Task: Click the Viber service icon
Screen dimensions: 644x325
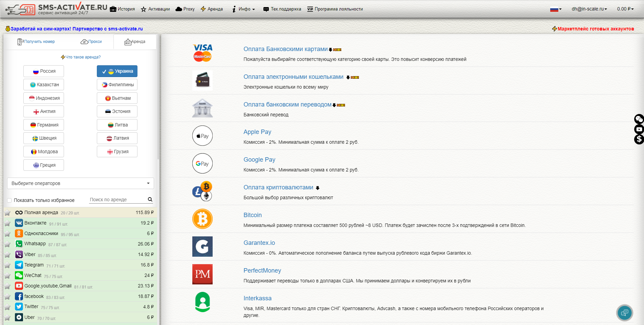Action: pyautogui.click(x=19, y=254)
